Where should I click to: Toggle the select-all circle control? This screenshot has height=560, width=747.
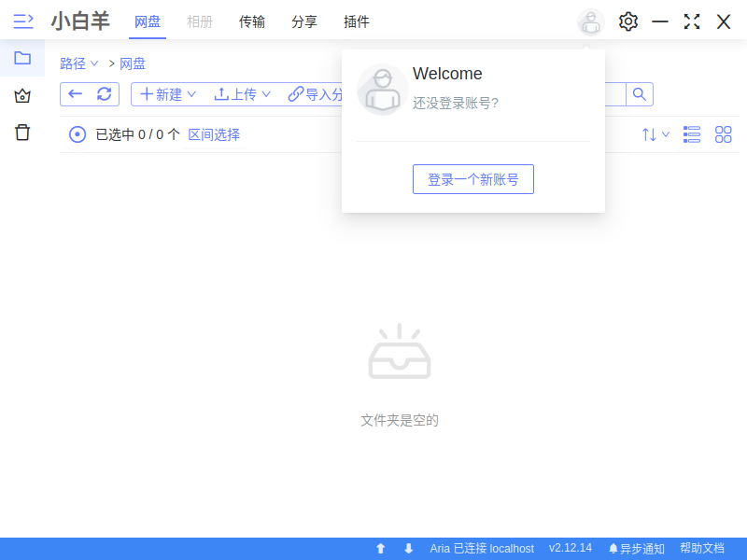(x=78, y=133)
